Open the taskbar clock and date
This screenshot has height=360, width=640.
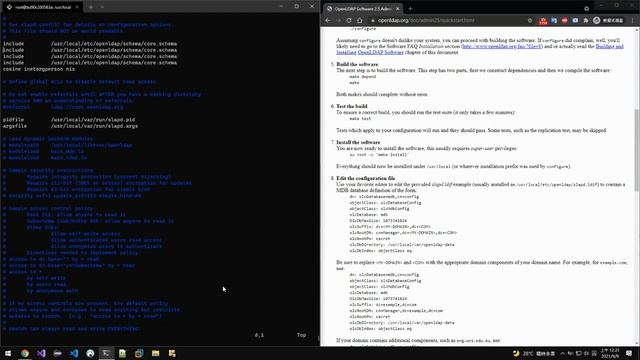[610, 353]
